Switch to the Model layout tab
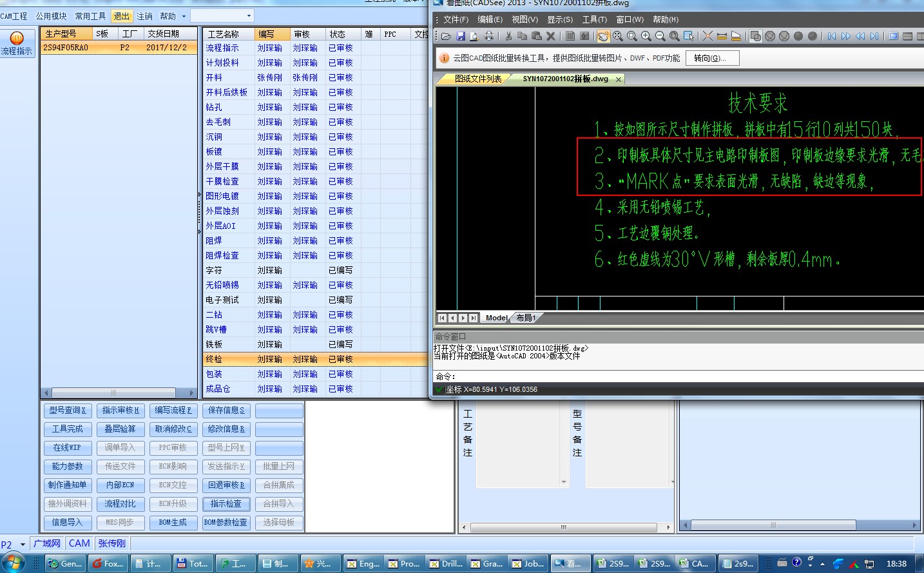Image resolution: width=924 pixels, height=573 pixels. click(496, 318)
